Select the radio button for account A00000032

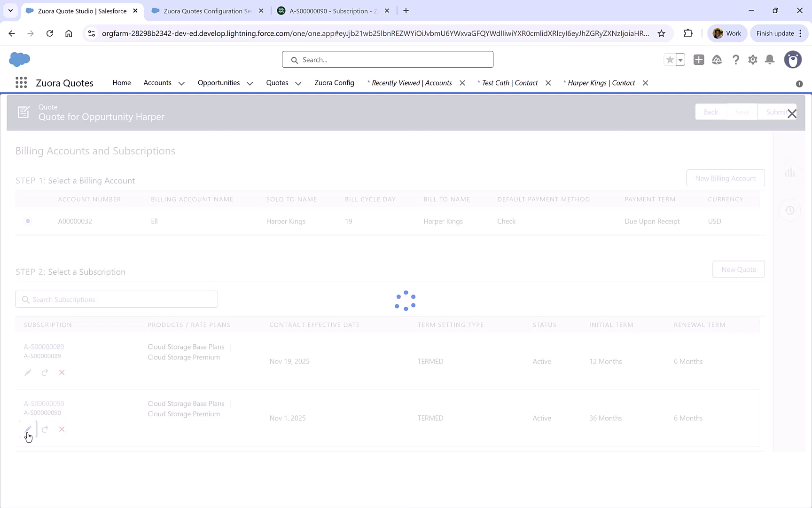[x=28, y=221]
